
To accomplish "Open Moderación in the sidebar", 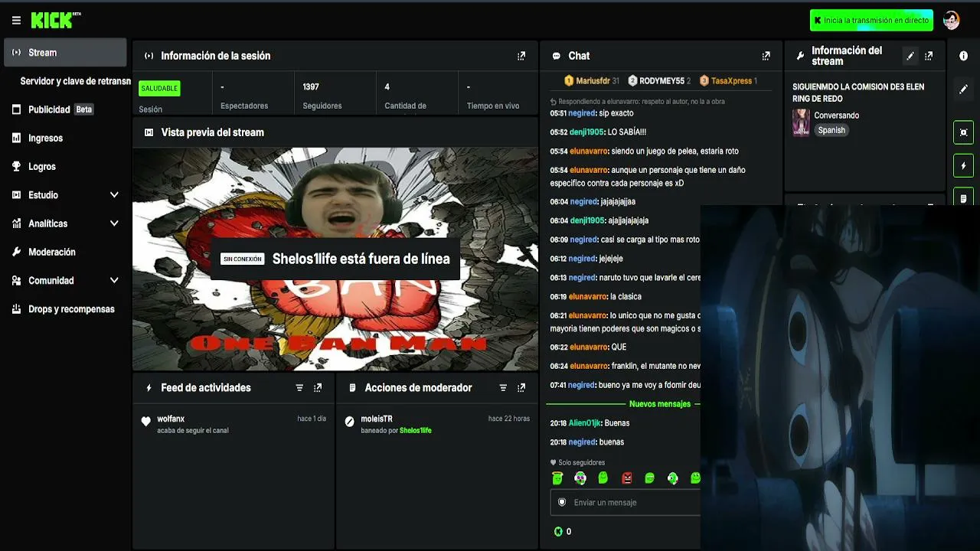I will [52, 252].
